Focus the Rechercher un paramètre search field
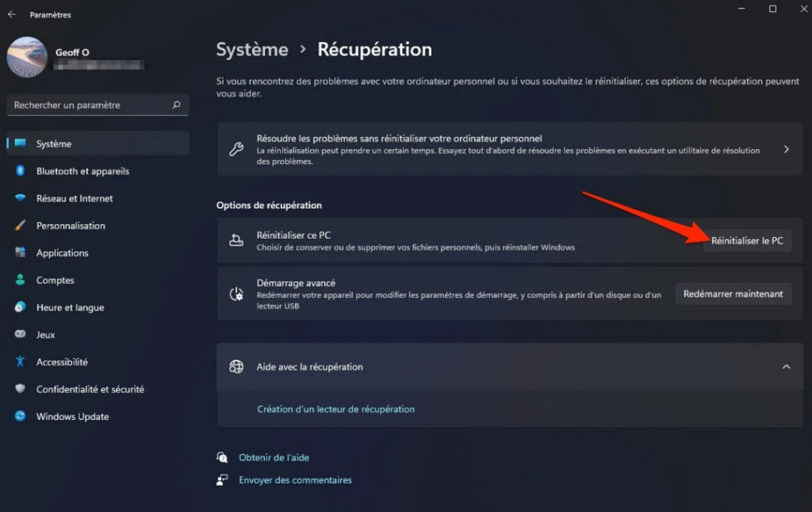 87,105
